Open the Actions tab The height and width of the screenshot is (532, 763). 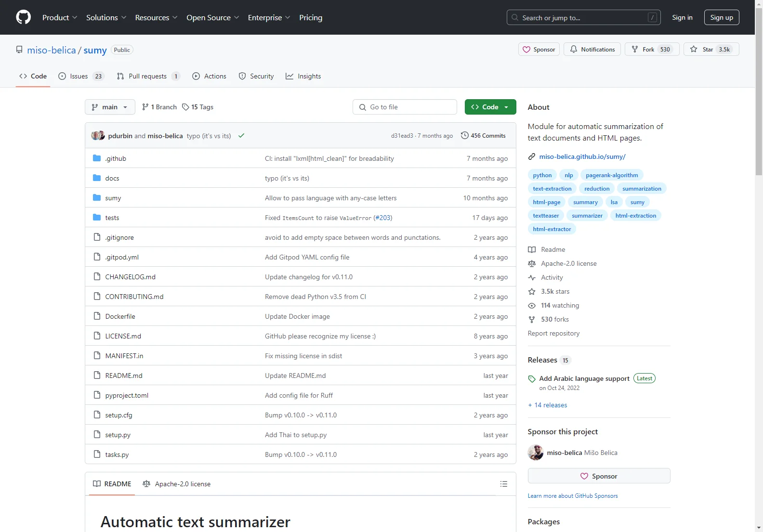tap(209, 77)
